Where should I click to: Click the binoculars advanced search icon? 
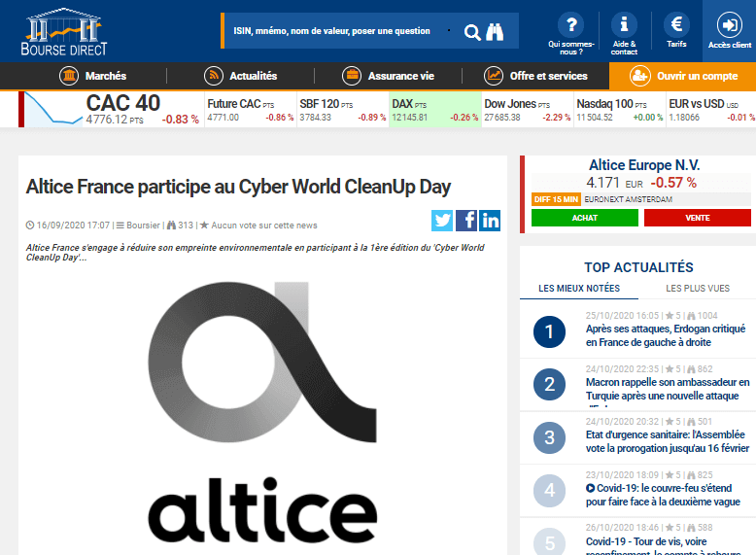click(x=495, y=32)
